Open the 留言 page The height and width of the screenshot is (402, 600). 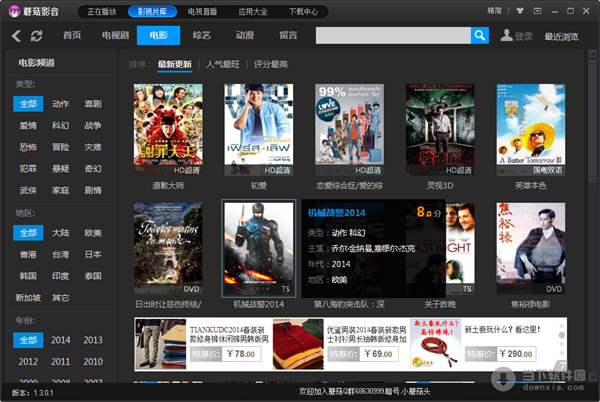coord(288,36)
